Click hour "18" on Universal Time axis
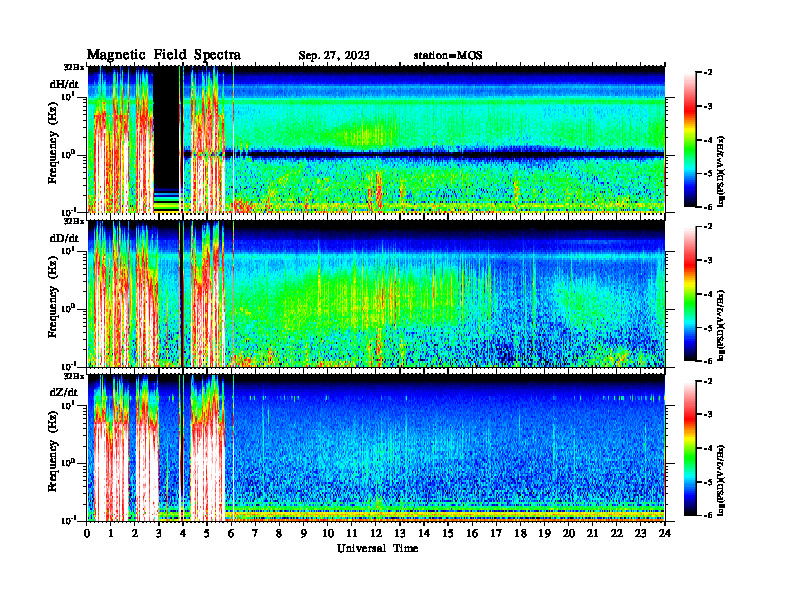The width and height of the screenshot is (792, 612). [x=521, y=534]
